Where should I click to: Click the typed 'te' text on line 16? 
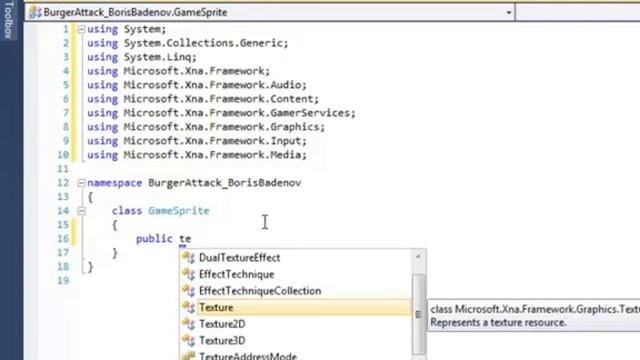coord(185,239)
